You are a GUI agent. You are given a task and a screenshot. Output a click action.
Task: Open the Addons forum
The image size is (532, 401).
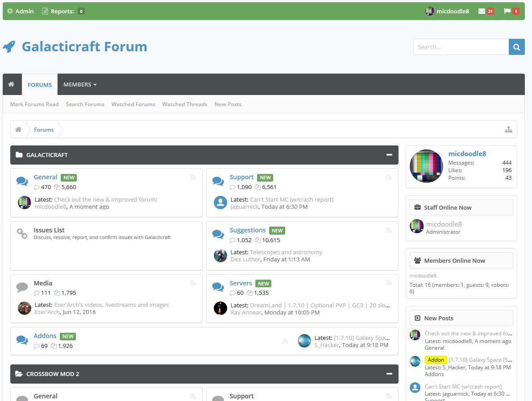tap(45, 335)
